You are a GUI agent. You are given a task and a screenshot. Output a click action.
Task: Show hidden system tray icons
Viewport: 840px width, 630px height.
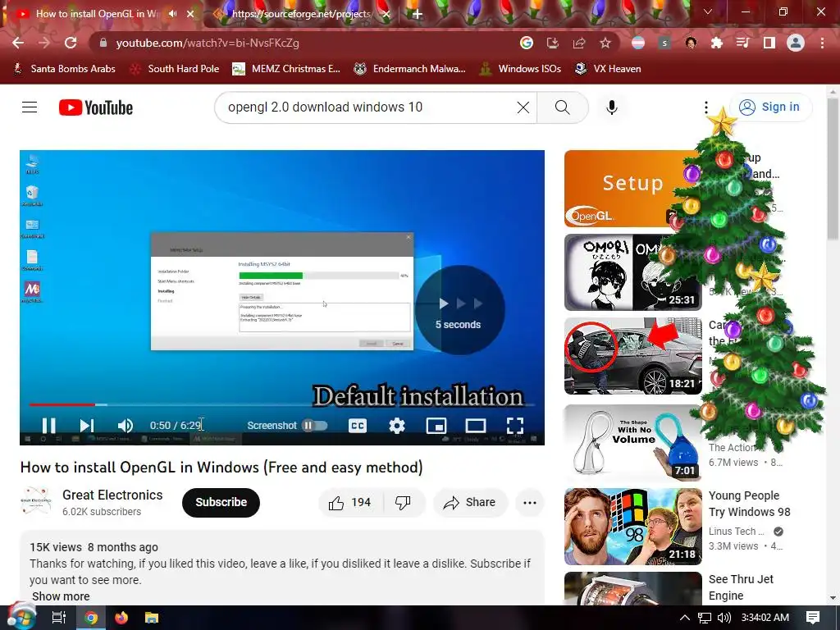685,618
